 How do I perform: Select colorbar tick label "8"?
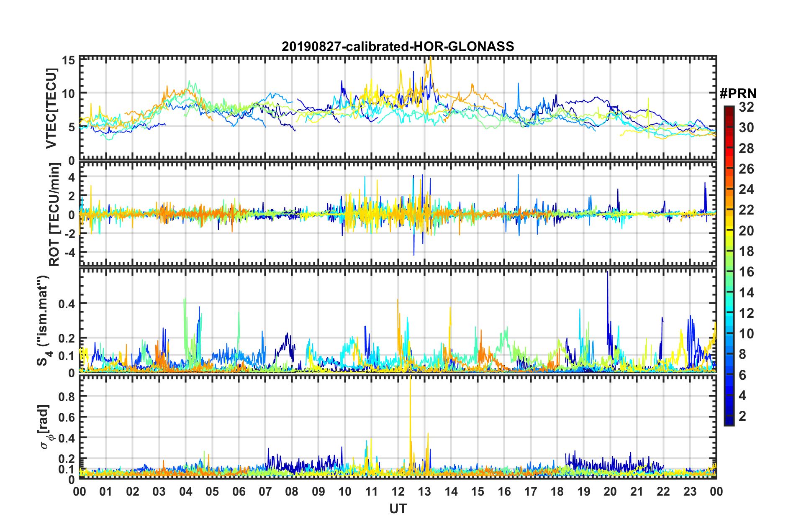click(x=743, y=354)
